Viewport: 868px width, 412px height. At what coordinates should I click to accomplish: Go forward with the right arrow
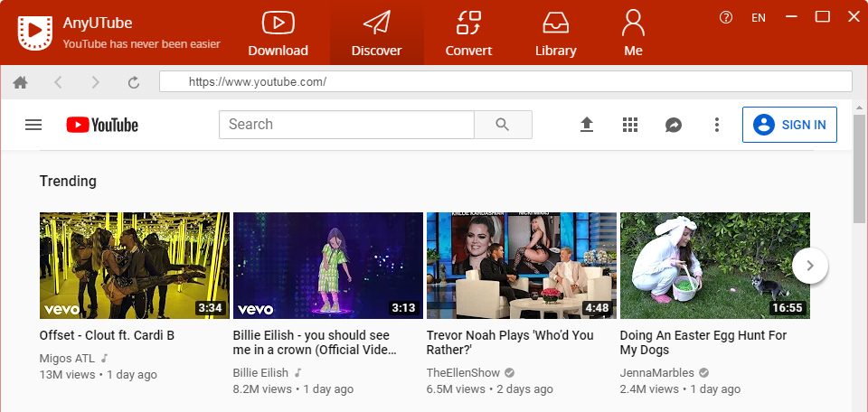[x=96, y=82]
